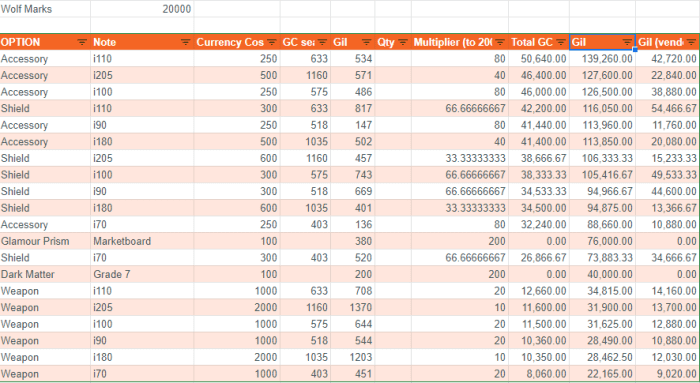
Task: Select the Marketboard note cell
Action: point(142,241)
